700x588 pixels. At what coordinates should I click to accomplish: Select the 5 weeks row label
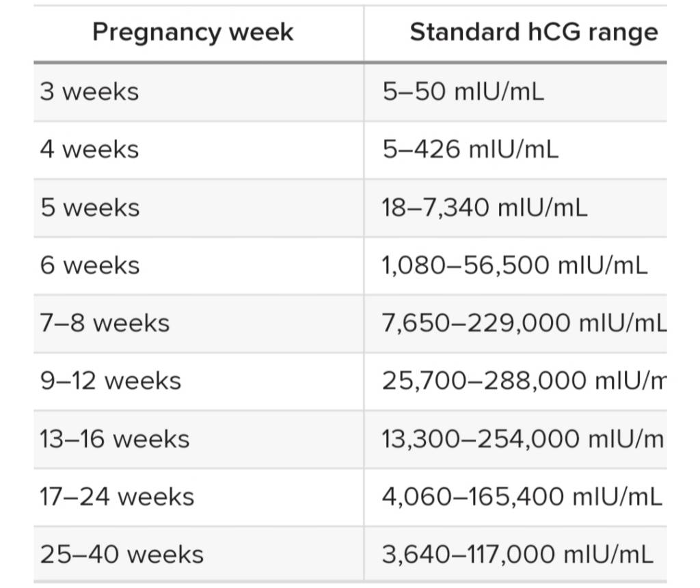[90, 208]
